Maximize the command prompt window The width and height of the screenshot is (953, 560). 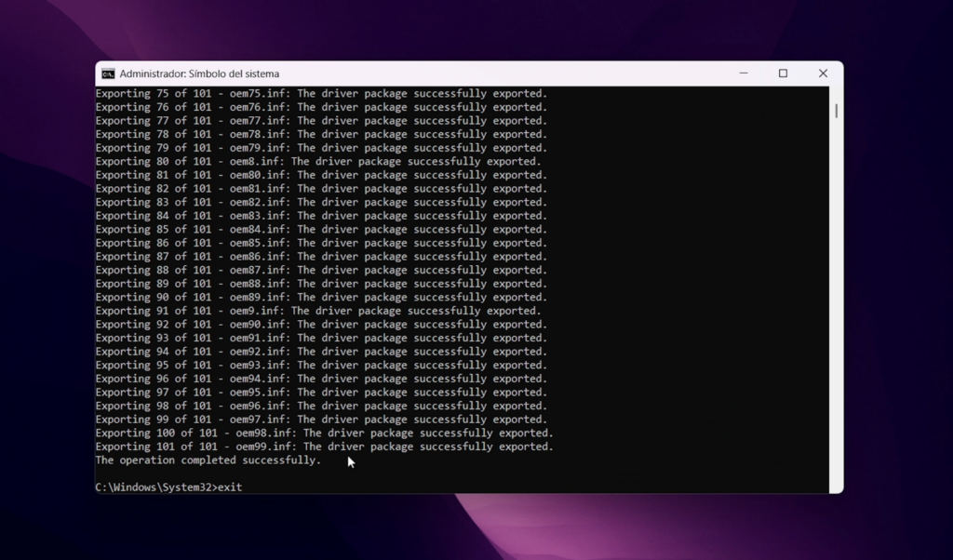tap(783, 73)
